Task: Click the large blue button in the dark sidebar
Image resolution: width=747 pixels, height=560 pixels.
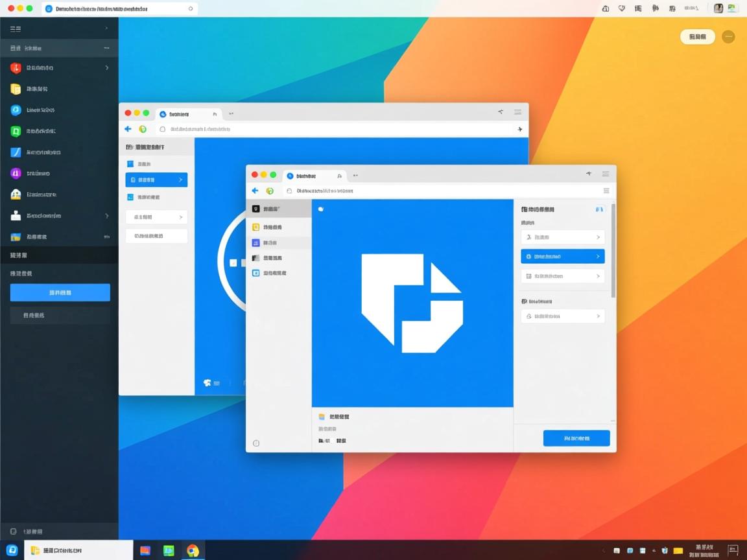Action: 60,293
